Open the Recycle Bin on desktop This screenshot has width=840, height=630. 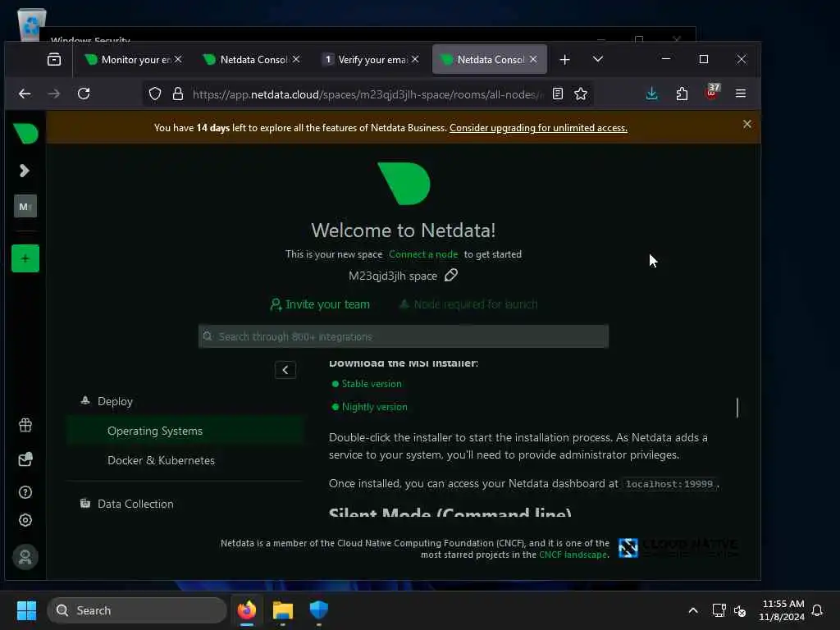(x=32, y=24)
